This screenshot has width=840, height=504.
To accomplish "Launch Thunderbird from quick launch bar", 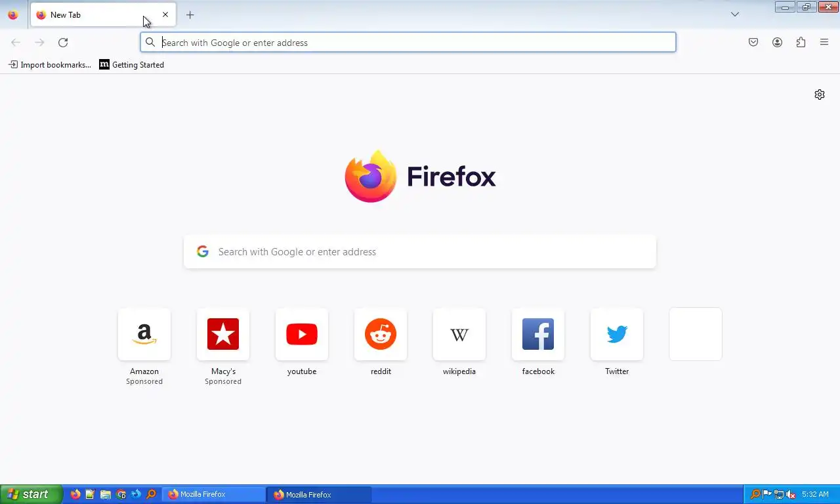I will [x=136, y=494].
